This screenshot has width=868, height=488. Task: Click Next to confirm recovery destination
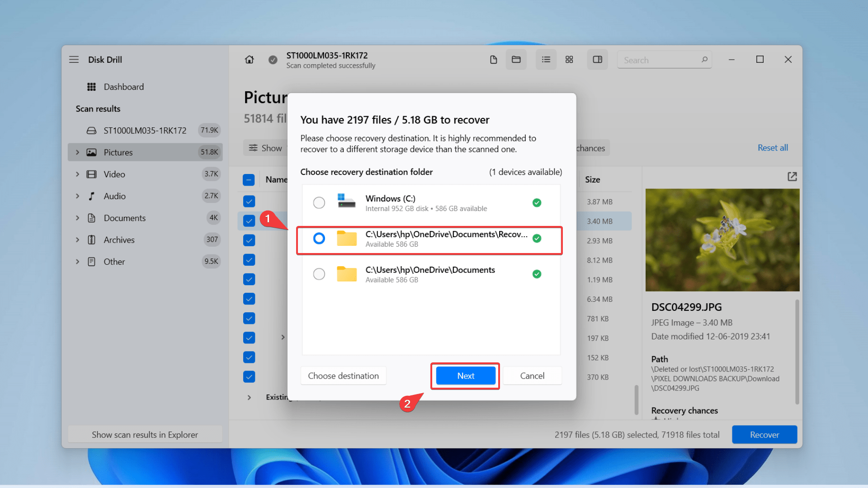pos(466,375)
